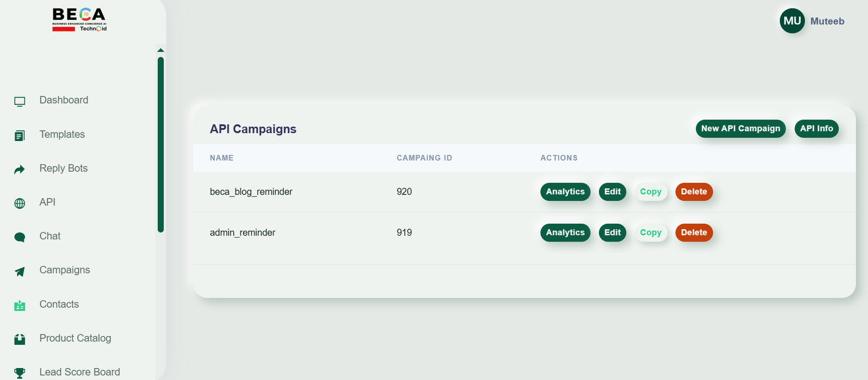The width and height of the screenshot is (868, 380).
Task: Copy the beca_blog_reminder campaign
Action: 650,192
